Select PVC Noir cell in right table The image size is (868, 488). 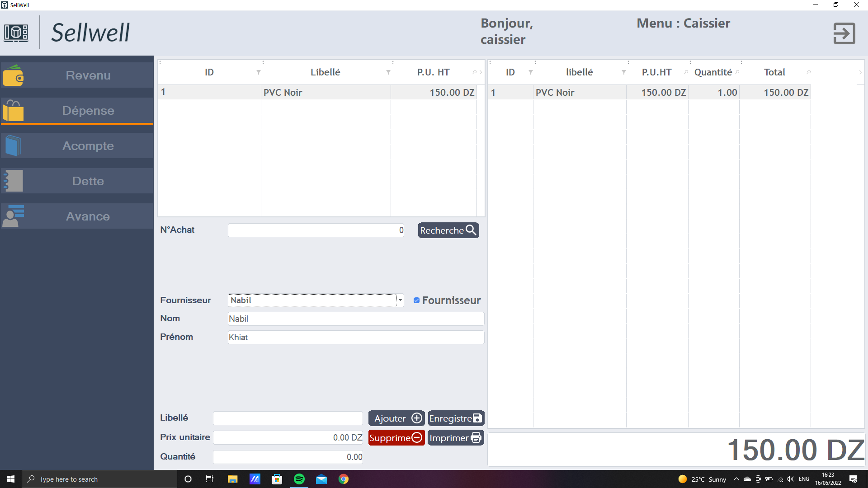580,92
